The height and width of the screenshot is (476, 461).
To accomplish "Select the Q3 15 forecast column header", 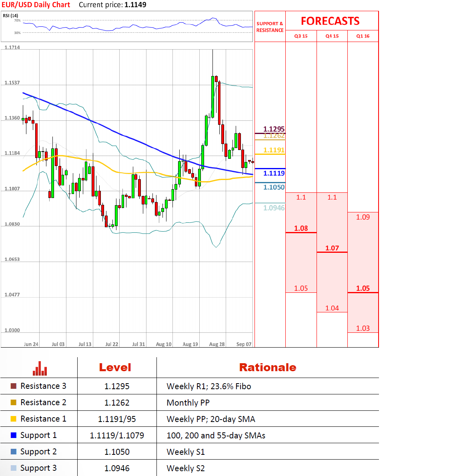I will (301, 36).
